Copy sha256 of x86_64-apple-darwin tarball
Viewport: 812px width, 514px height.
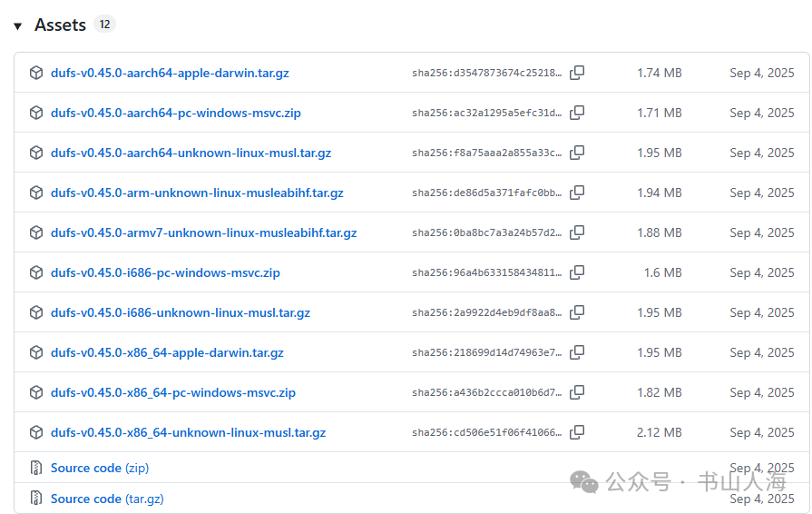[x=577, y=352]
